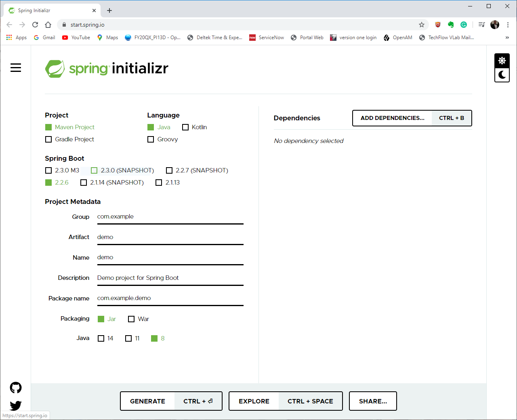The width and height of the screenshot is (517, 420).
Task: Select Java language
Action: point(159,127)
